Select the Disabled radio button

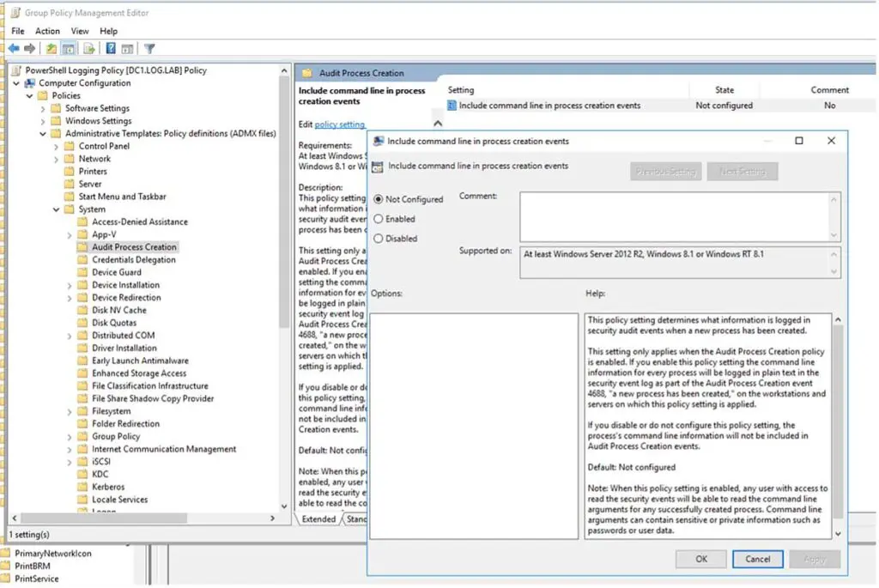tap(377, 239)
